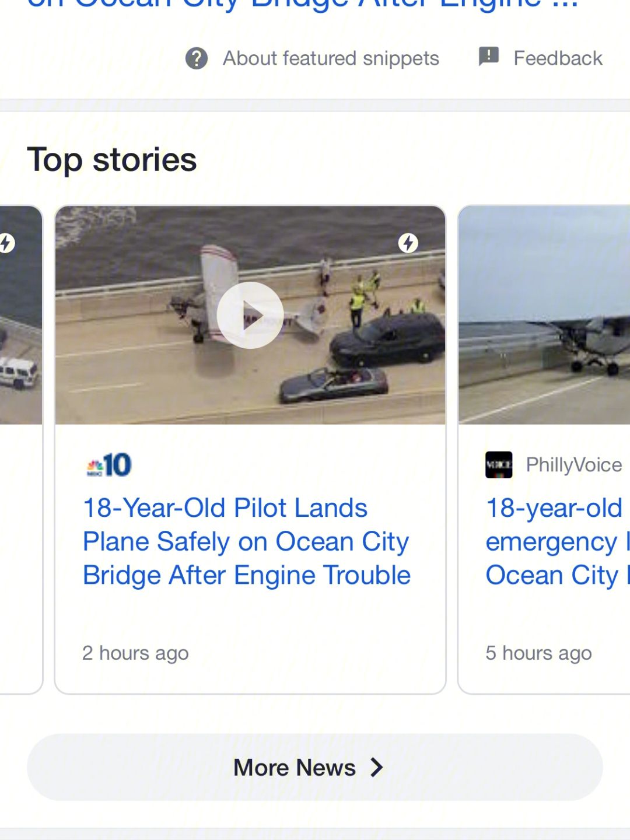The height and width of the screenshot is (840, 630).
Task: Tap the More News button
Action: tap(315, 767)
